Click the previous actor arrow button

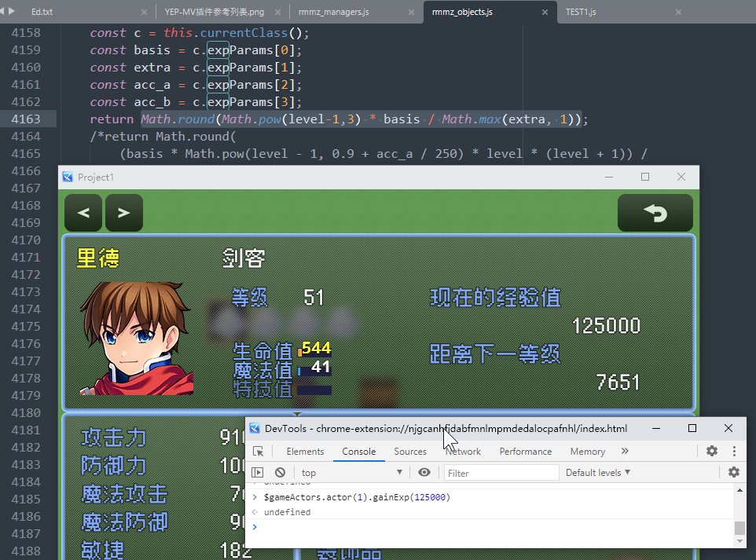pyautogui.click(x=83, y=213)
